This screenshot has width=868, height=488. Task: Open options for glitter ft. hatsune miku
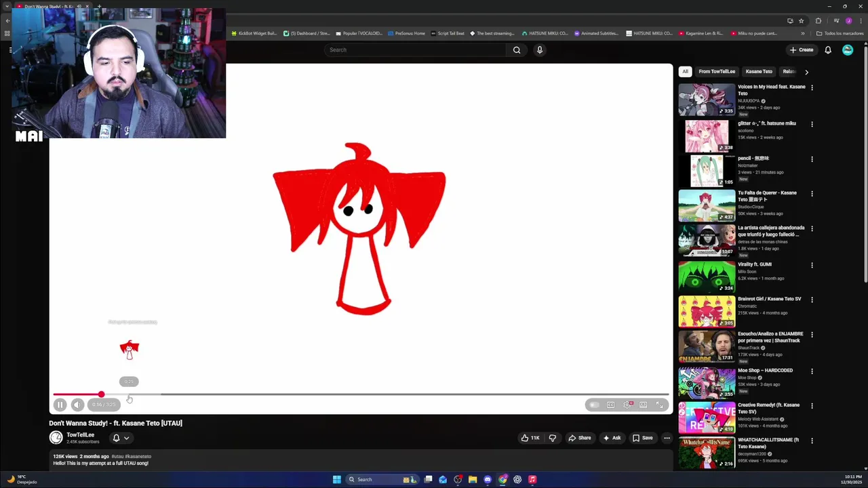812,124
